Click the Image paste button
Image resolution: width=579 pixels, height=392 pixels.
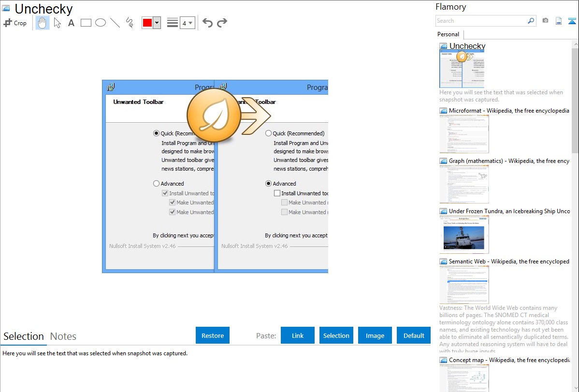(x=375, y=335)
